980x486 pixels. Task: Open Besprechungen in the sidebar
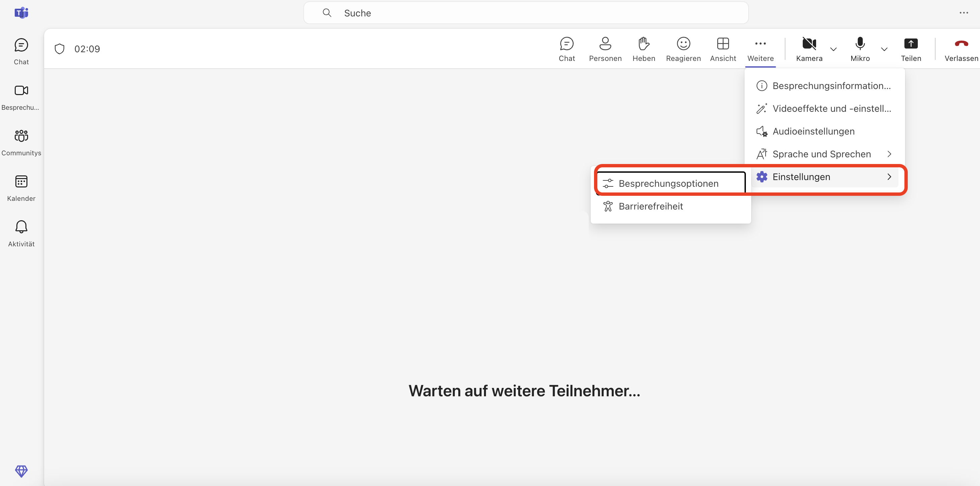click(x=21, y=97)
